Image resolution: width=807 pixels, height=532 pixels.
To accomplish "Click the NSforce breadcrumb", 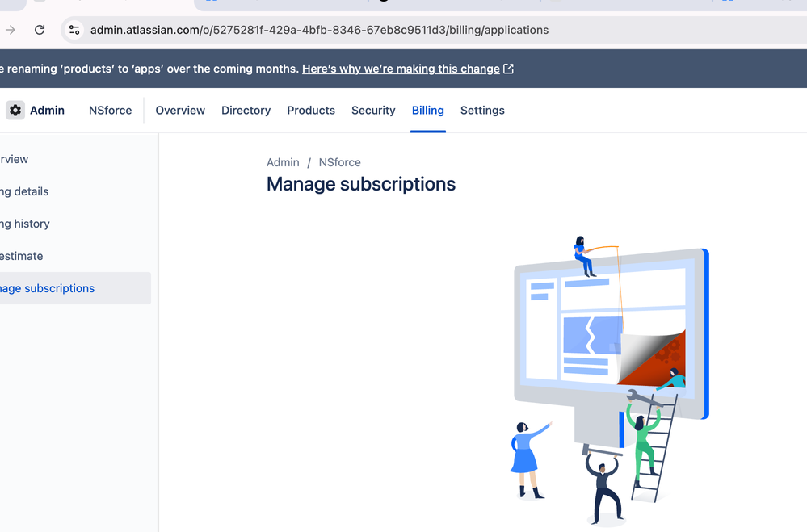I will click(x=339, y=162).
